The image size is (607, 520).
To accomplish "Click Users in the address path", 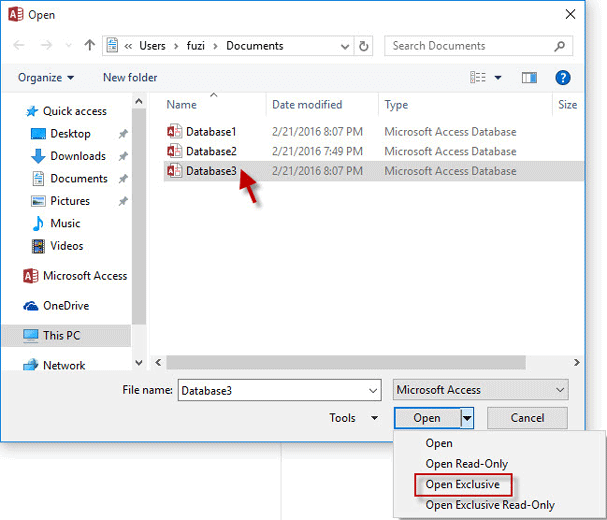I will [x=152, y=46].
